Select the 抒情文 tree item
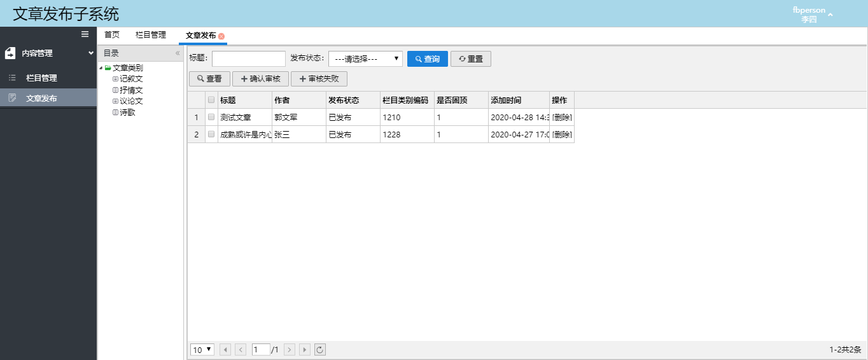The width and height of the screenshot is (868, 360). 131,90
